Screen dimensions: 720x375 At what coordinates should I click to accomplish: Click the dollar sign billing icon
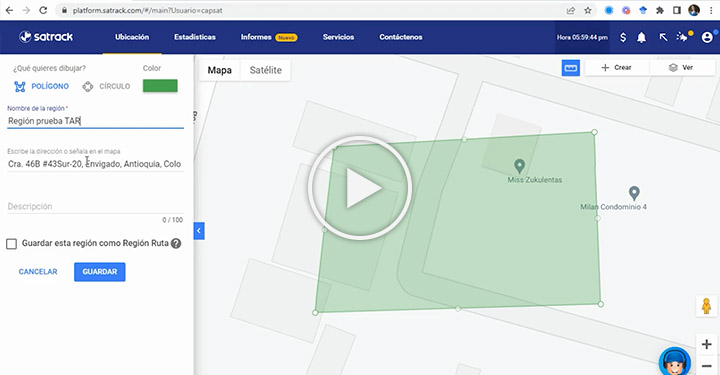pyautogui.click(x=623, y=38)
